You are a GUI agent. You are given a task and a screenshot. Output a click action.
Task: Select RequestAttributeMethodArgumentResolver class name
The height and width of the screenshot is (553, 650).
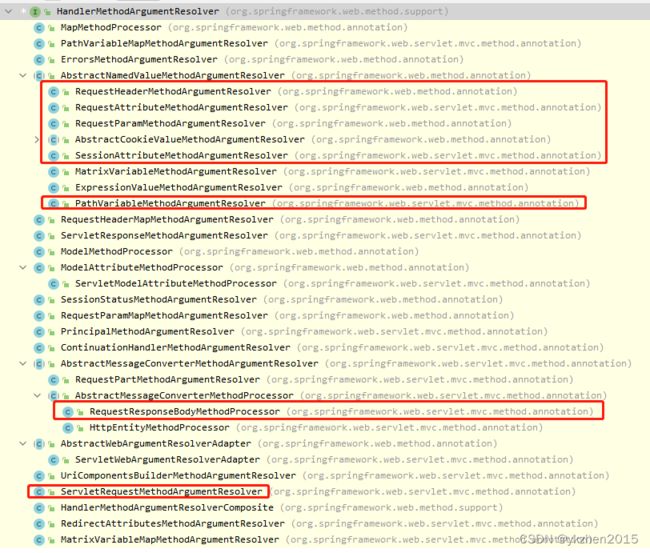(x=181, y=107)
